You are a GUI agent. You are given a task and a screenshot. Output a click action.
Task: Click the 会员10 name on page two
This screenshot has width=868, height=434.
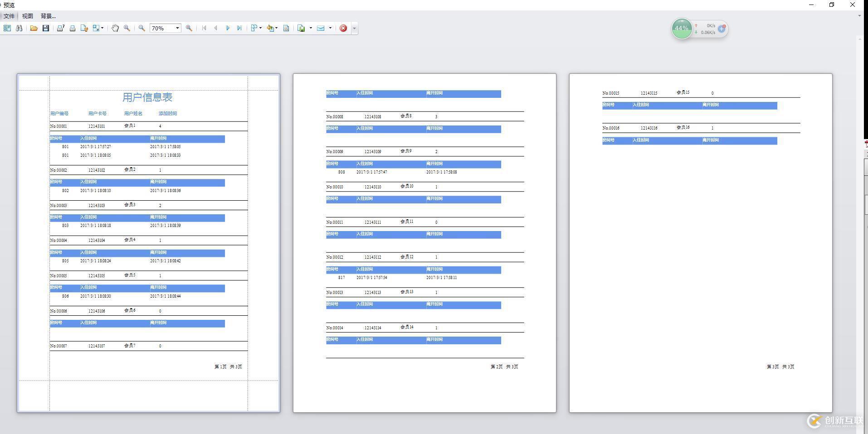tap(407, 186)
